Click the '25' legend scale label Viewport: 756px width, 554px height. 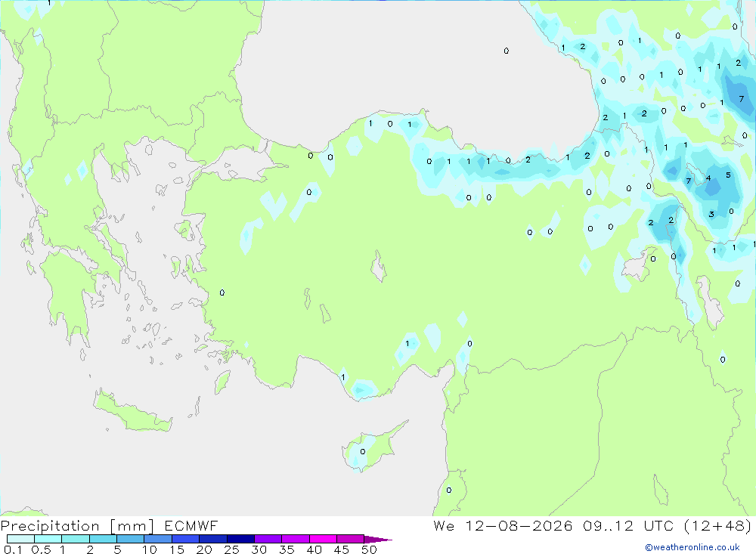click(231, 549)
